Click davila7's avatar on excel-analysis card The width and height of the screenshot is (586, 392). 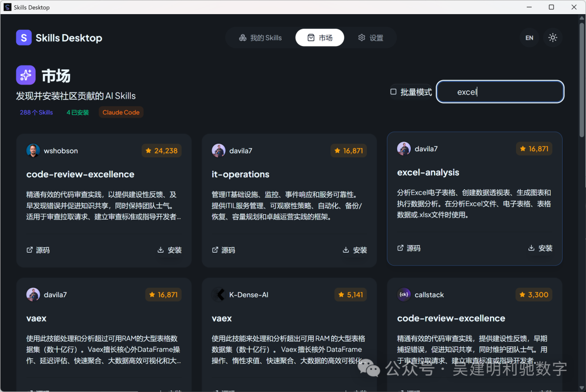pyautogui.click(x=404, y=148)
